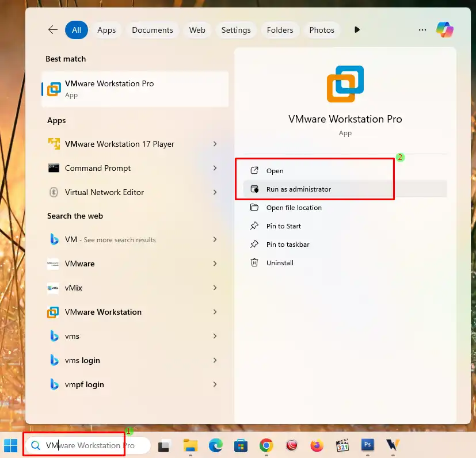Click Open file location for VMware
The width and height of the screenshot is (476, 458).
(x=294, y=208)
